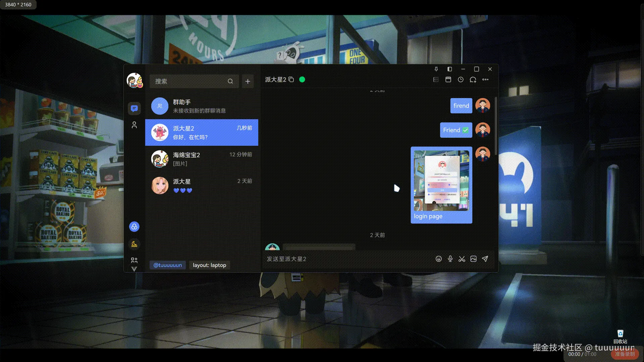The height and width of the screenshot is (362, 644).
Task: Click the @tuuuuuun tag
Action: pyautogui.click(x=168, y=265)
